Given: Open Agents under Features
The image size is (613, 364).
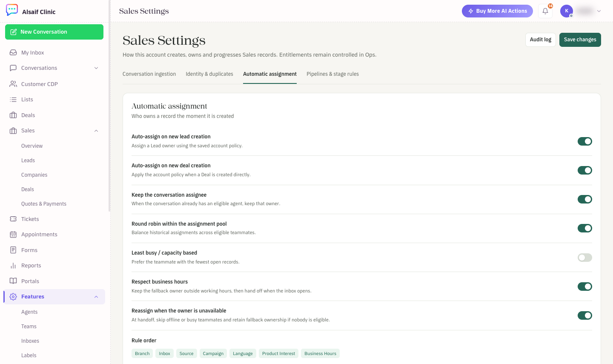Looking at the screenshot, I should tap(29, 312).
